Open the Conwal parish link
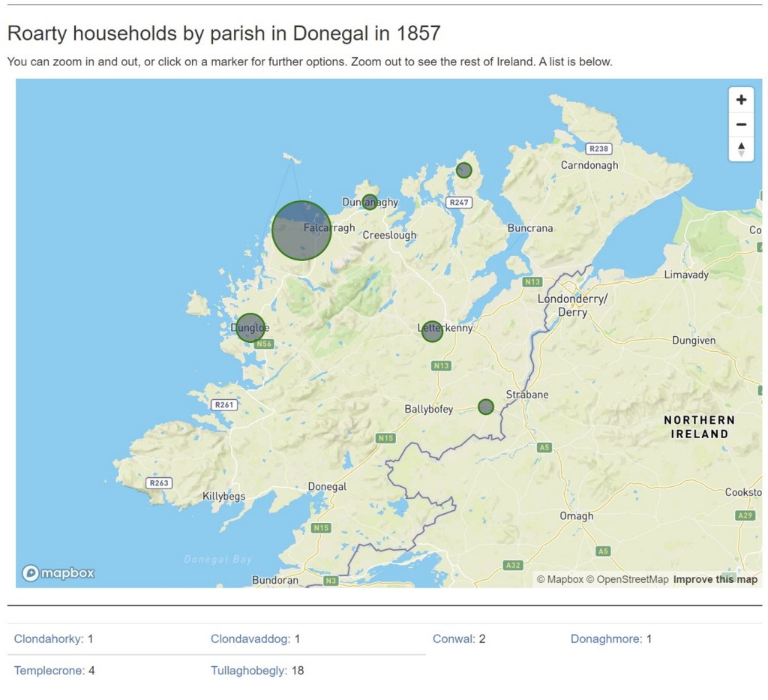 [454, 639]
